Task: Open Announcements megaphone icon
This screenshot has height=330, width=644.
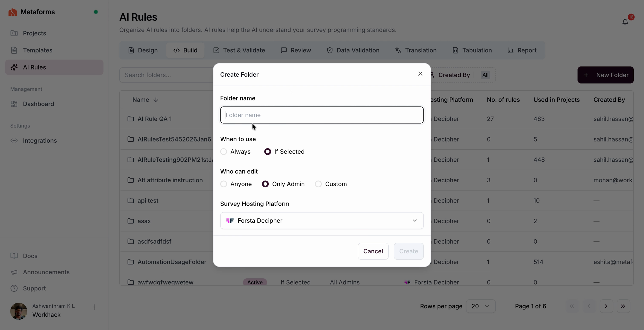Action: coord(14,272)
